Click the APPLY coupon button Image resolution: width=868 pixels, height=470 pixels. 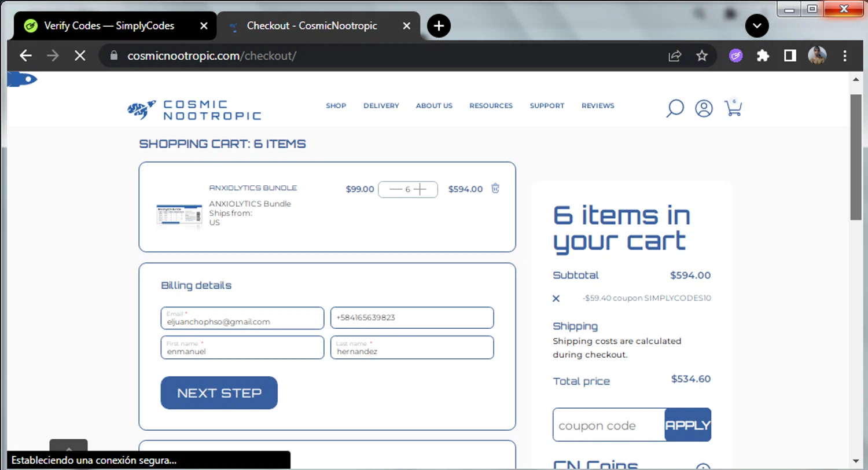coord(688,425)
